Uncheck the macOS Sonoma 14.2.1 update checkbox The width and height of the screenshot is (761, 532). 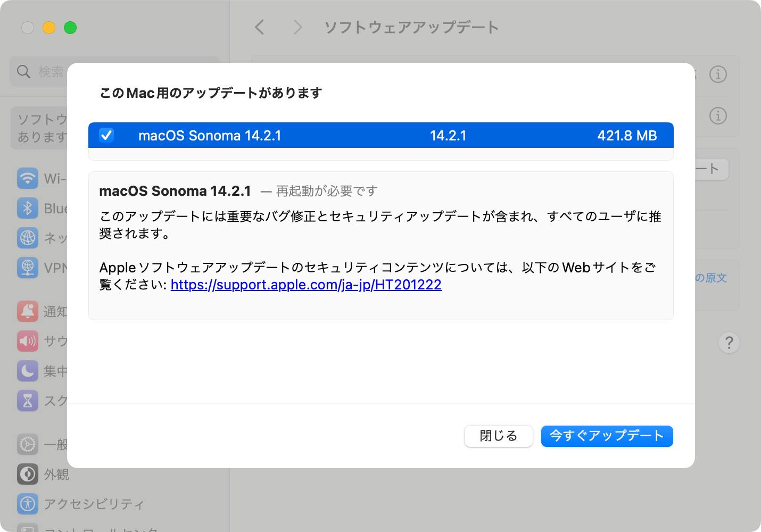(106, 135)
